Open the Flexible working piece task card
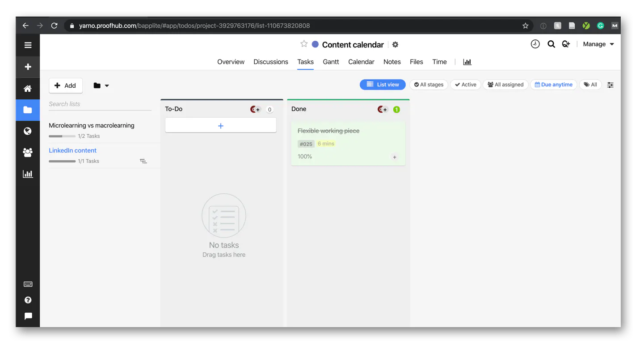644x345 pixels. click(348, 143)
